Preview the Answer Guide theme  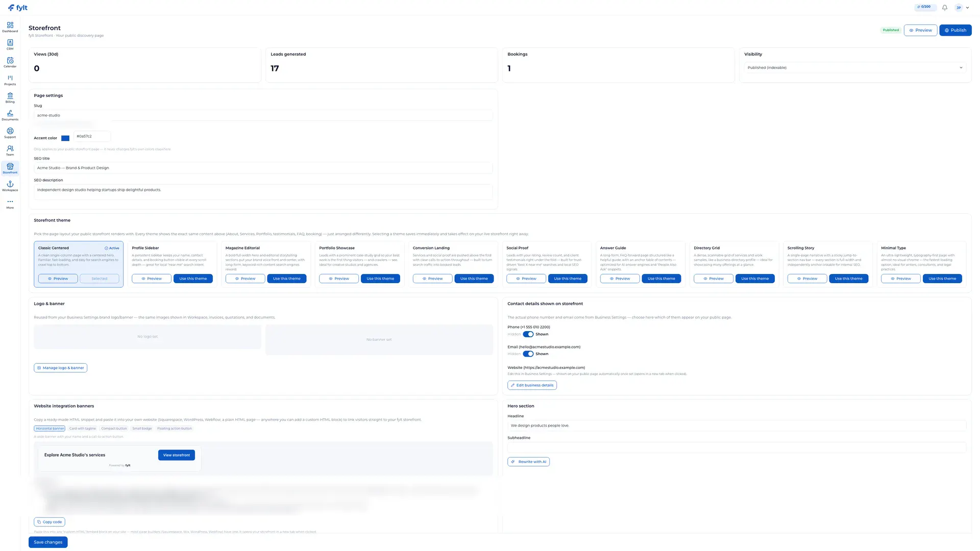coord(620,279)
